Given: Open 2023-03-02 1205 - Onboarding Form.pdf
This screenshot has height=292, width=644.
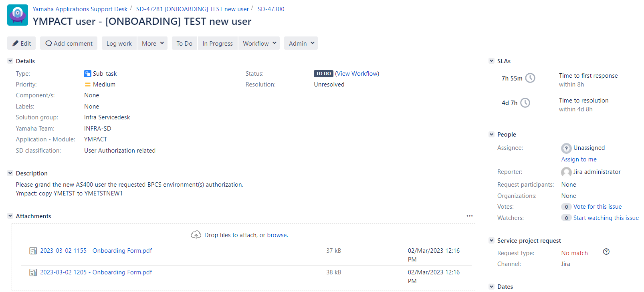Looking at the screenshot, I should pyautogui.click(x=96, y=272).
